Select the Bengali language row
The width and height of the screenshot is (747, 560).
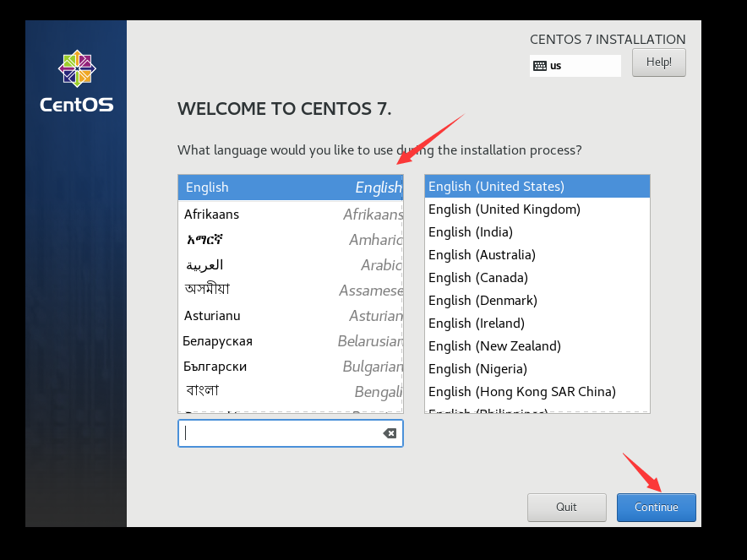click(290, 391)
